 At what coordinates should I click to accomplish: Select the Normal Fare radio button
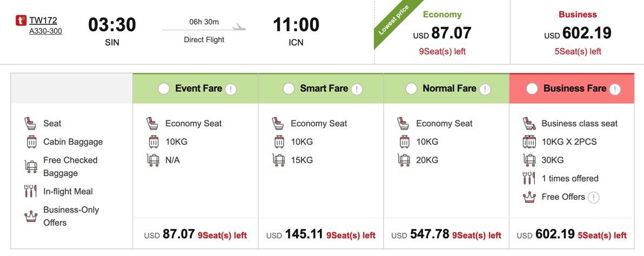coord(412,89)
